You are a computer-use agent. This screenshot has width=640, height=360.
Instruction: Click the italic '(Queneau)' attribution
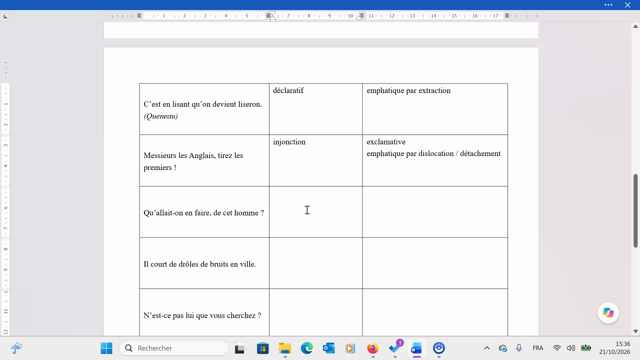161,116
